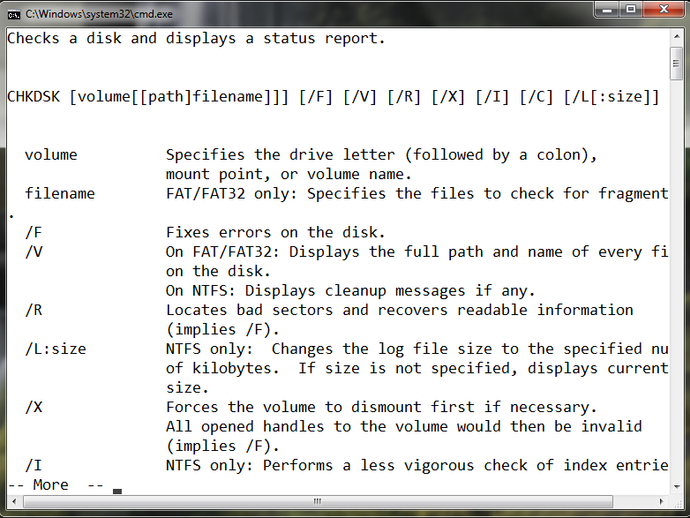
Task: Click '[/L[:size]]' in the syntax line
Action: pyautogui.click(x=611, y=97)
